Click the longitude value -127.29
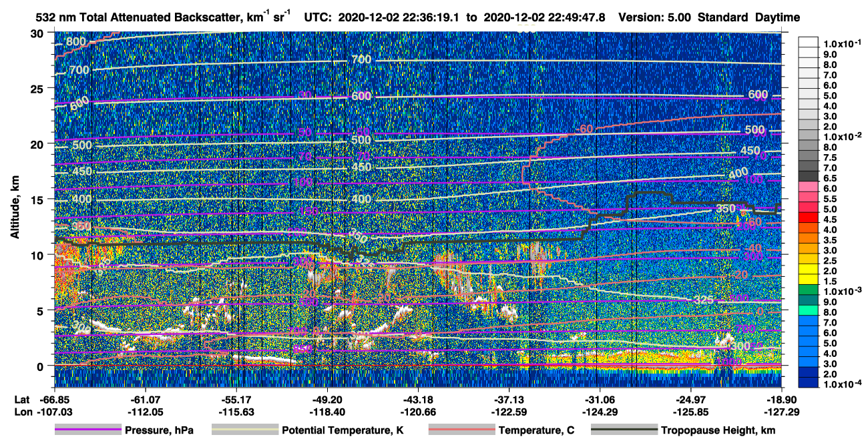Image resolution: width=868 pixels, height=445 pixels. tap(782, 412)
